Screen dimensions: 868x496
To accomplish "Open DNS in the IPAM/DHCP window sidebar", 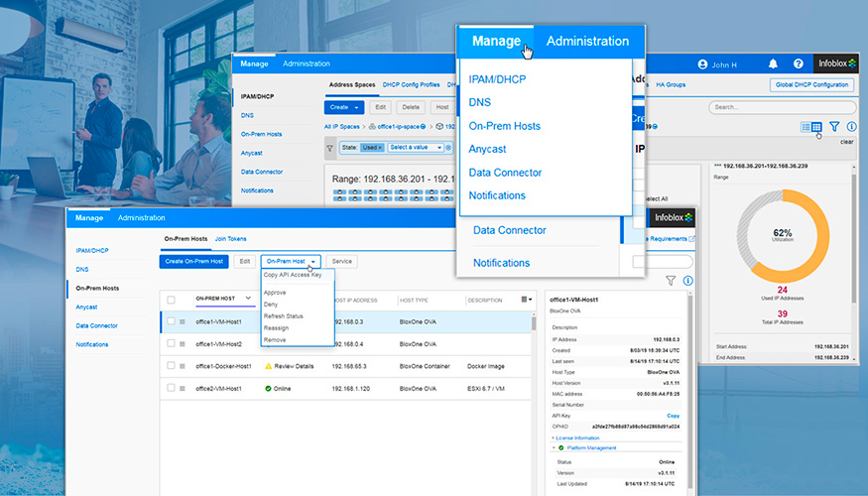I will tap(247, 115).
